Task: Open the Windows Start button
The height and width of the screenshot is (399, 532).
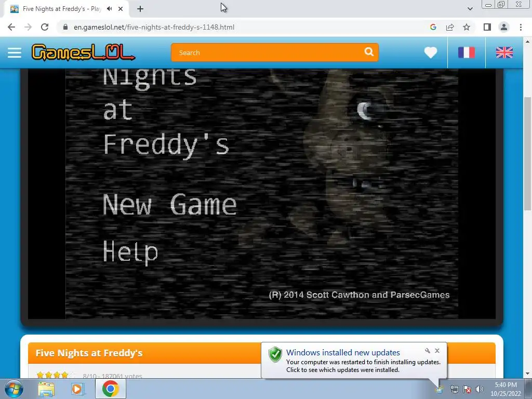Action: 14,389
